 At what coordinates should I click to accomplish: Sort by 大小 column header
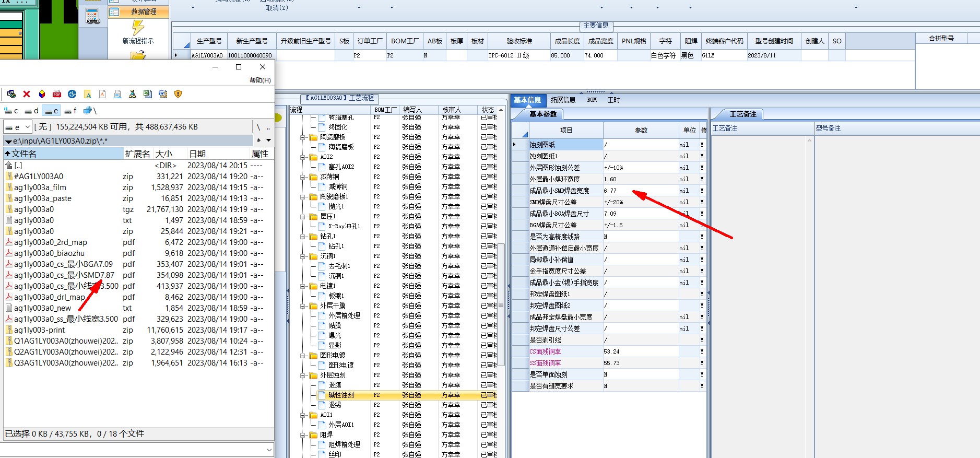tap(170, 154)
